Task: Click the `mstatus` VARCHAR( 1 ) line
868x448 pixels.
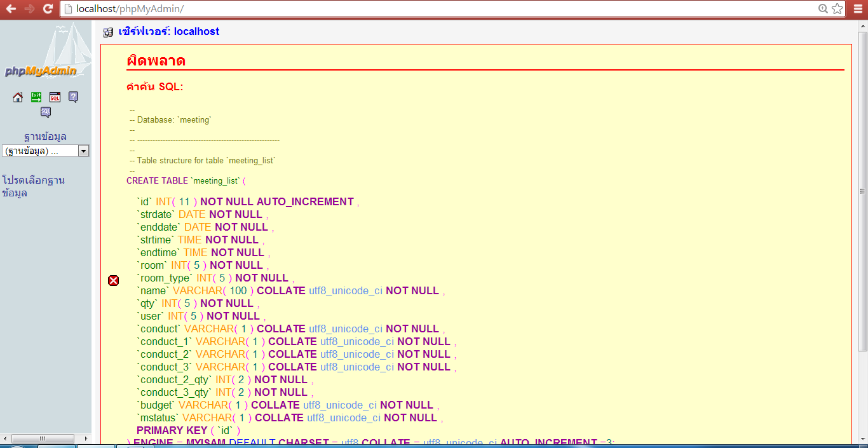Action: pos(290,417)
